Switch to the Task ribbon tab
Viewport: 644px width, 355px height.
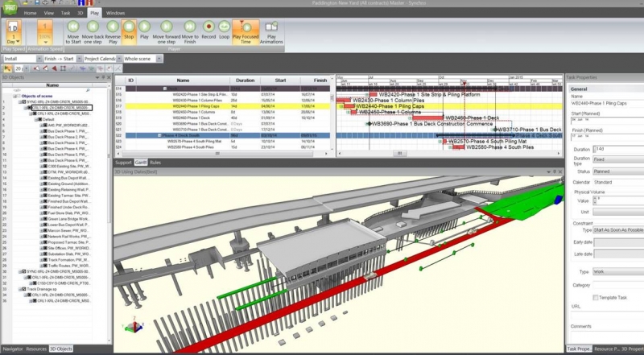[65, 13]
